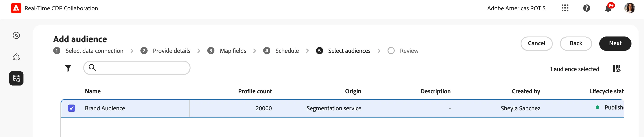Image resolution: width=644 pixels, height=137 pixels.
Task: Click the Back button
Action: pos(576,43)
